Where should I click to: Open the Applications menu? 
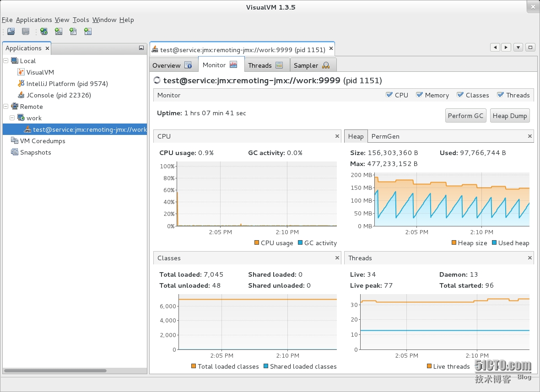coord(34,20)
